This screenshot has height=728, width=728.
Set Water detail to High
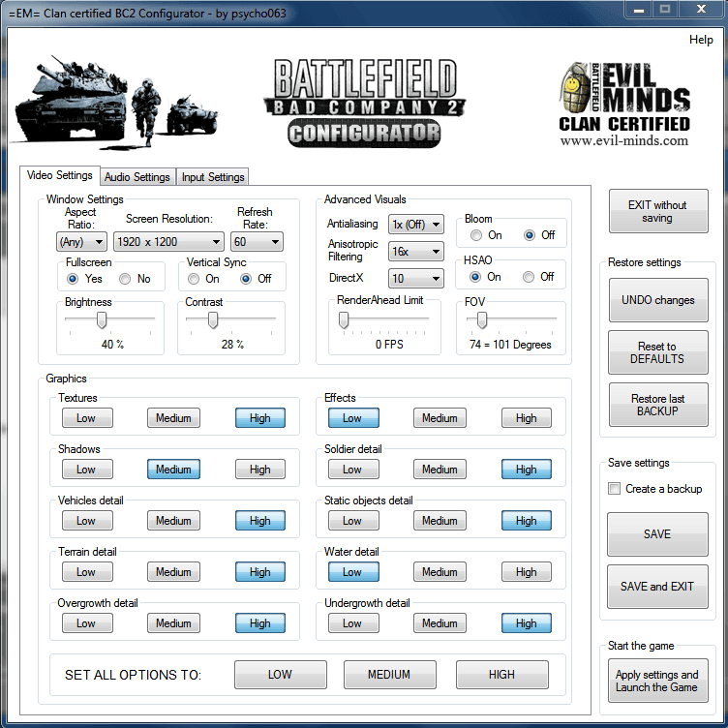(527, 572)
